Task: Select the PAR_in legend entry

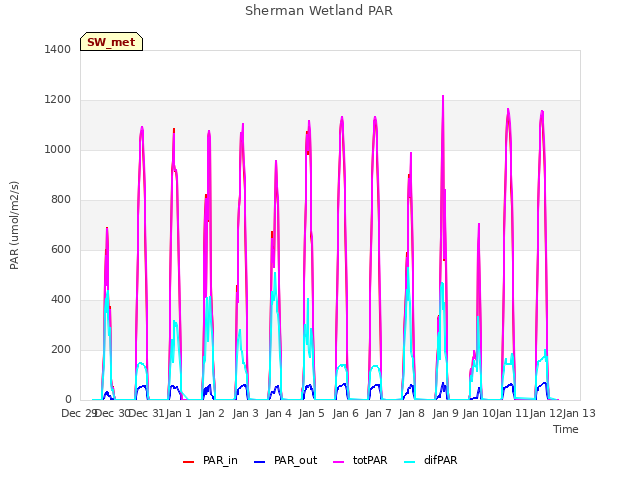Action: tap(210, 461)
